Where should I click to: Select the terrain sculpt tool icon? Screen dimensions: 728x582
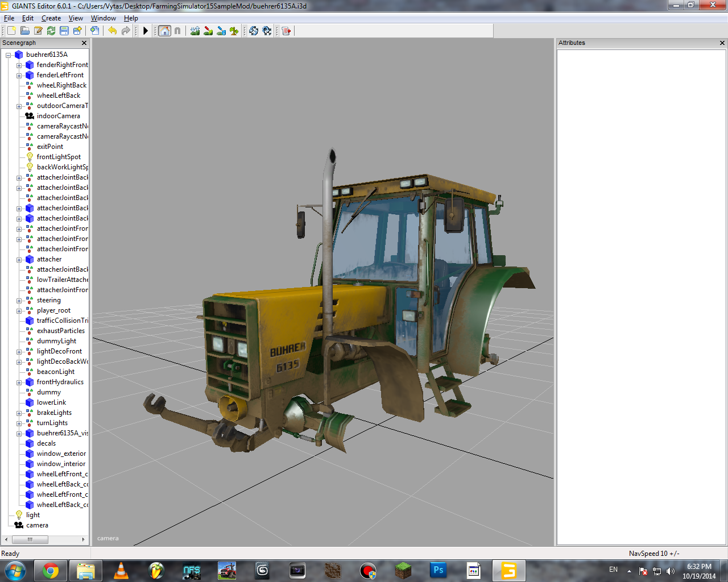pos(195,31)
